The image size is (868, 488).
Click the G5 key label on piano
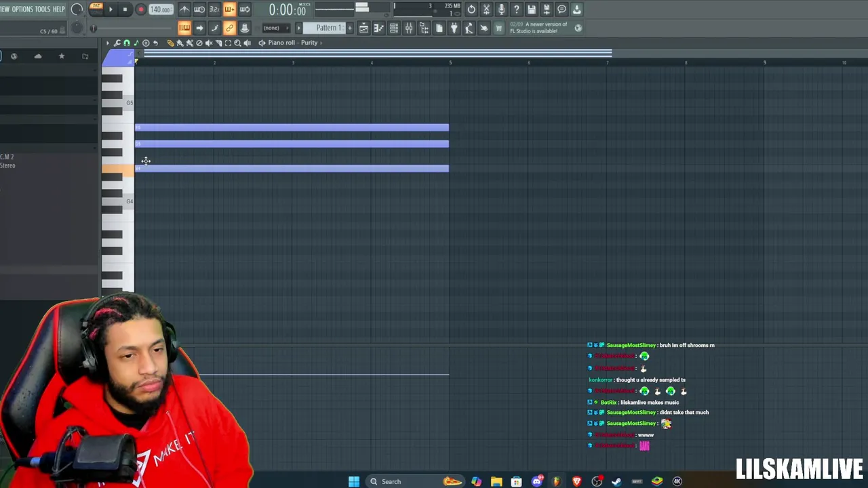click(130, 103)
